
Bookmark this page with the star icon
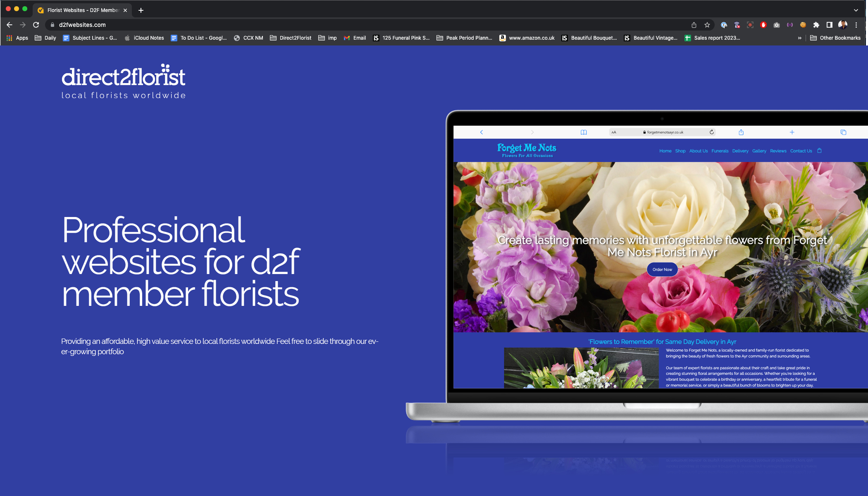[707, 25]
